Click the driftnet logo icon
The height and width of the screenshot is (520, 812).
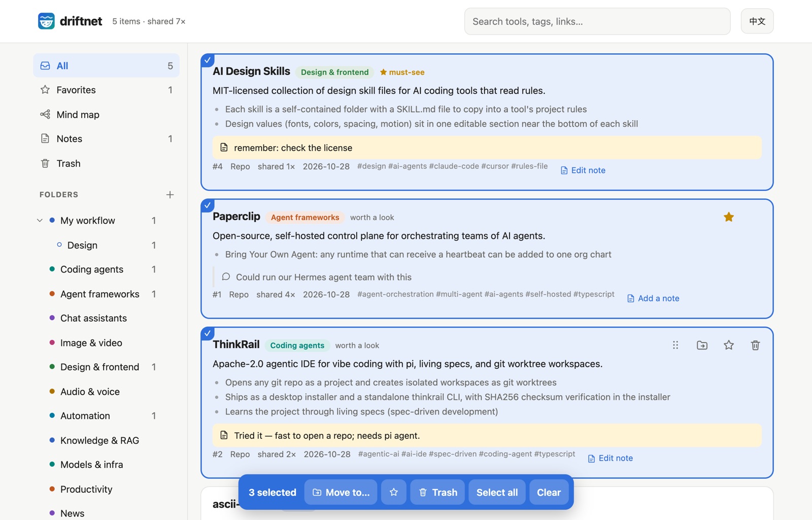46,21
